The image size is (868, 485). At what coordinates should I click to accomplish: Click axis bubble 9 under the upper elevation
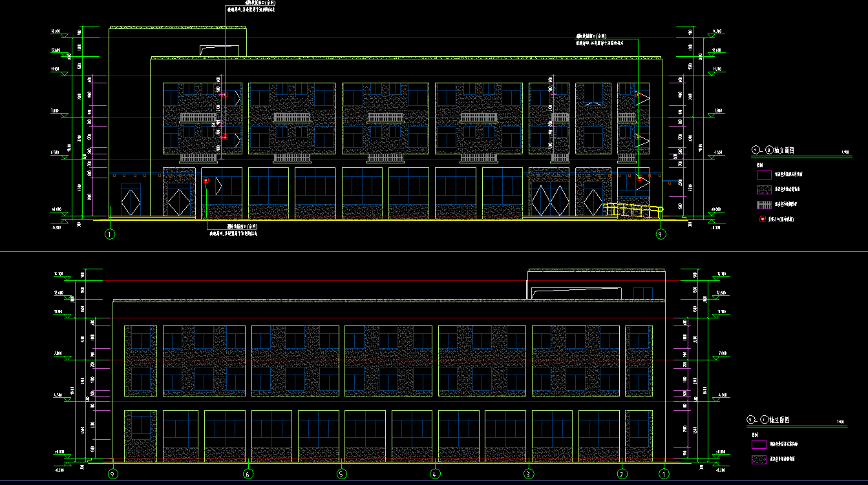pos(660,234)
